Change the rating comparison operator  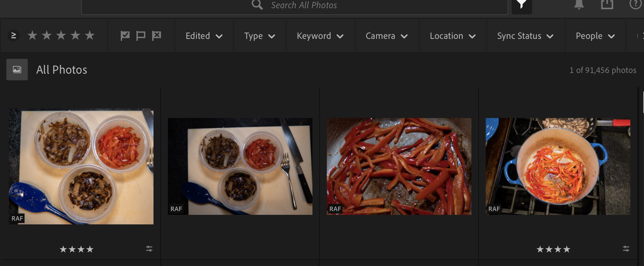[x=14, y=35]
